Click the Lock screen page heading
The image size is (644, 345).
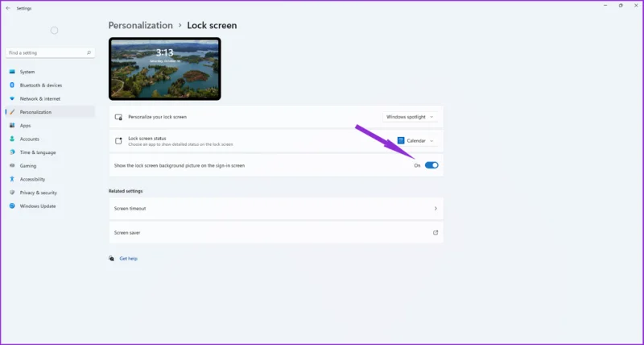point(212,26)
